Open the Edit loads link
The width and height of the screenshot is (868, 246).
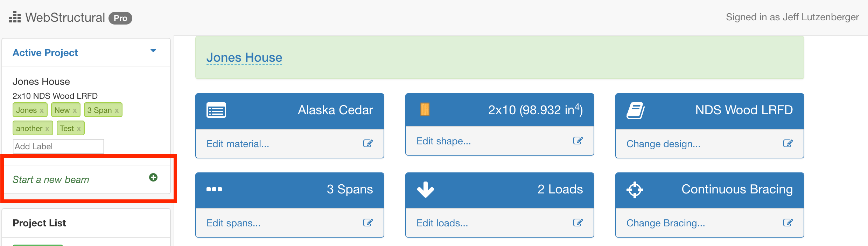(x=442, y=223)
